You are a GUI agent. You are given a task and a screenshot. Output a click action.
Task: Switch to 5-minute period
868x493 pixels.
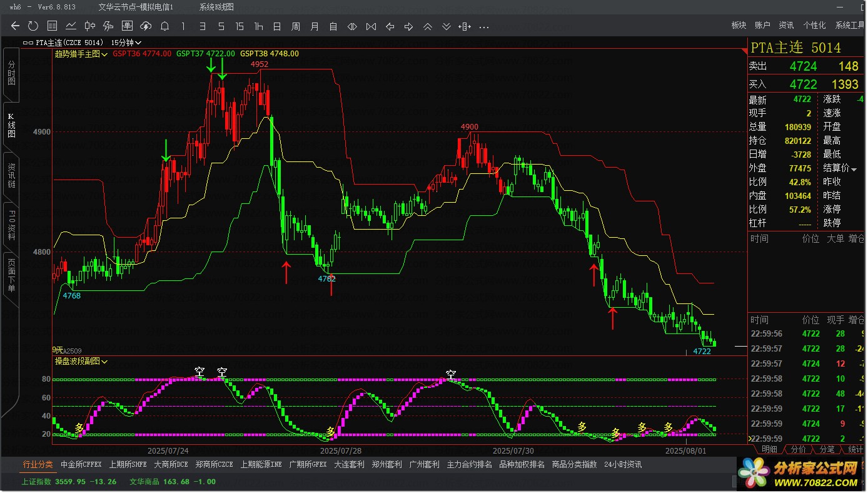click(221, 26)
